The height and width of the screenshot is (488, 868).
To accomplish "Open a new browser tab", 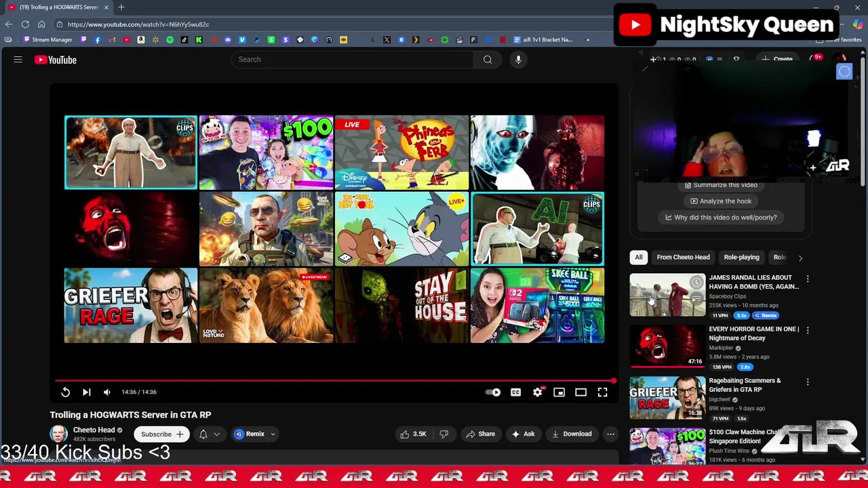I will coord(121,7).
